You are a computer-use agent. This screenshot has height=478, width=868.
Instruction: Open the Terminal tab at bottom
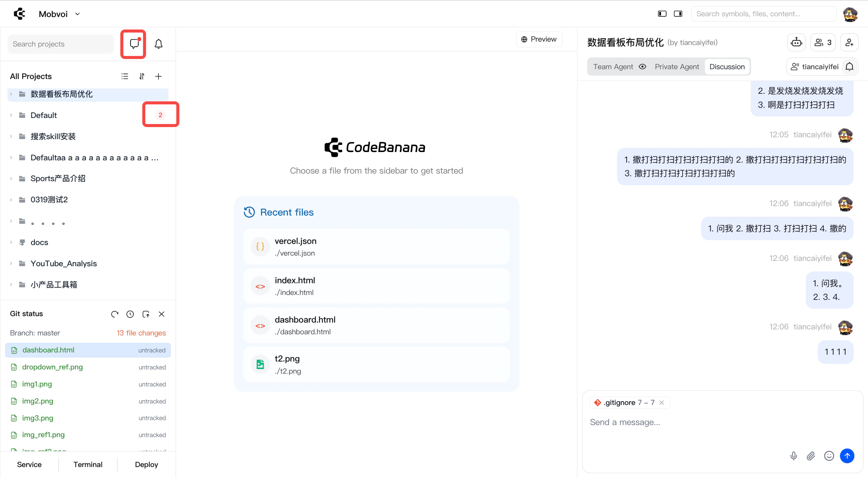click(x=88, y=464)
